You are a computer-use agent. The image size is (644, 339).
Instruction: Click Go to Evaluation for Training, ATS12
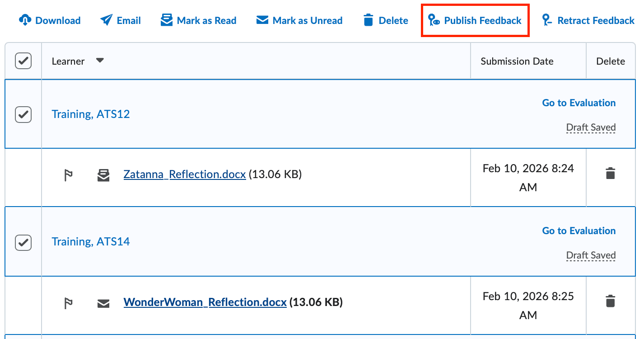point(579,103)
